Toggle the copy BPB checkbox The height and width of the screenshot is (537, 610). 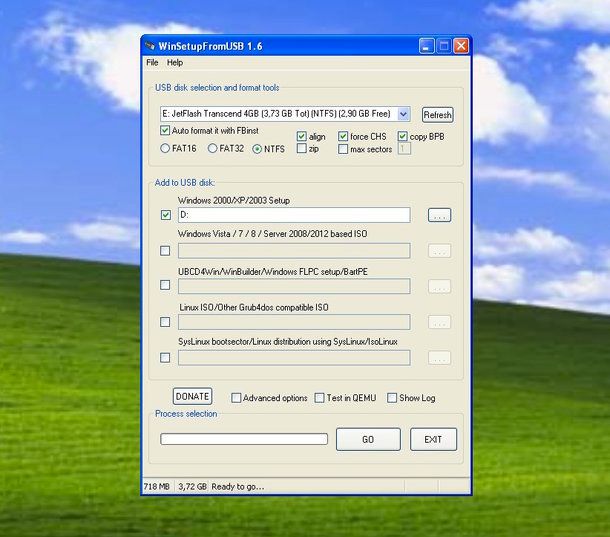click(403, 136)
